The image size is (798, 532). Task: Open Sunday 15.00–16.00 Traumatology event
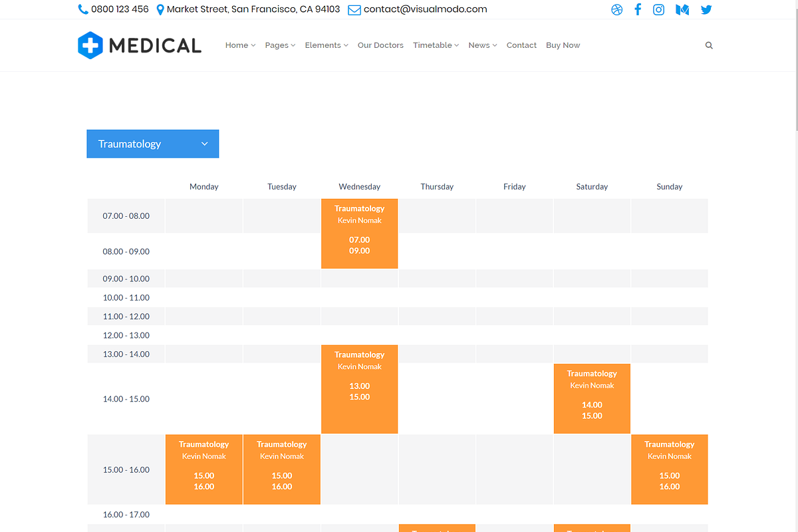pyautogui.click(x=670, y=469)
